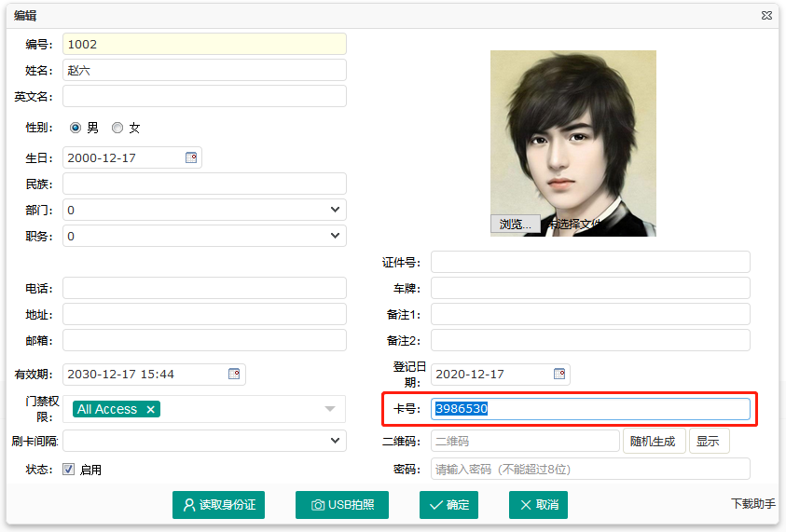Viewport: 786px width, 532px height.
Task: Click the 登记日期 registration date field
Action: point(501,375)
